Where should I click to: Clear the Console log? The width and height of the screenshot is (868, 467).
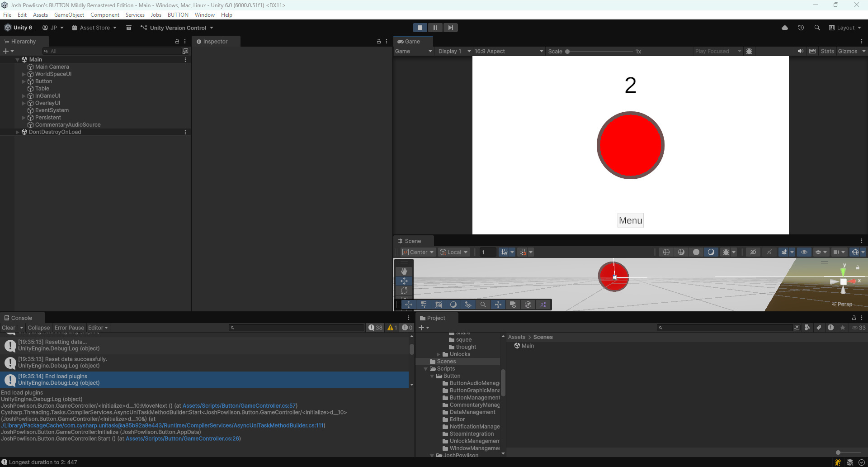pos(9,328)
